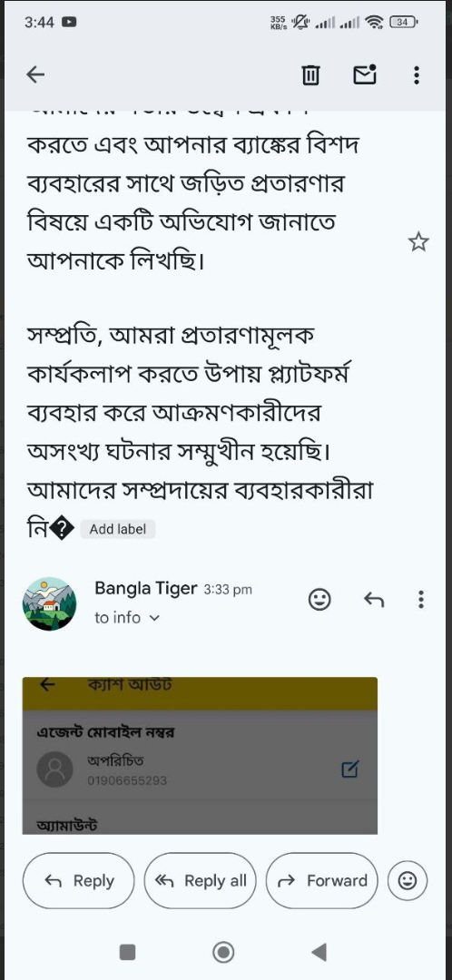Mark email as unread via envelope icon
The width and height of the screenshot is (452, 980).
(365, 74)
